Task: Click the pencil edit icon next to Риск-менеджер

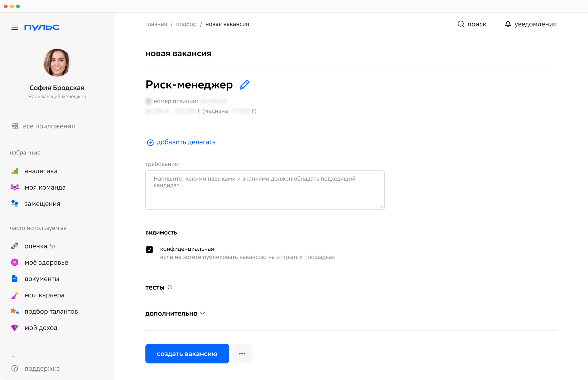Action: (x=244, y=85)
